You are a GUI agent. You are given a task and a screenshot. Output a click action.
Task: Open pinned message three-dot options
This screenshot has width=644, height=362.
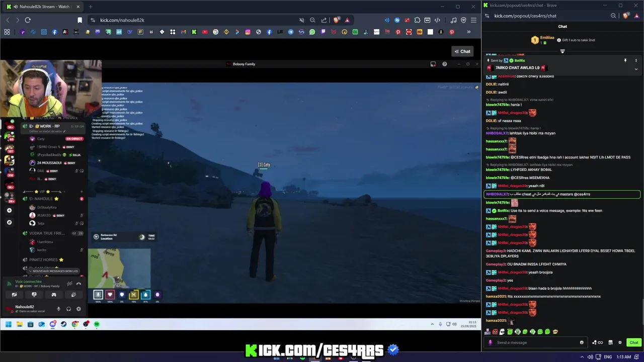click(636, 60)
